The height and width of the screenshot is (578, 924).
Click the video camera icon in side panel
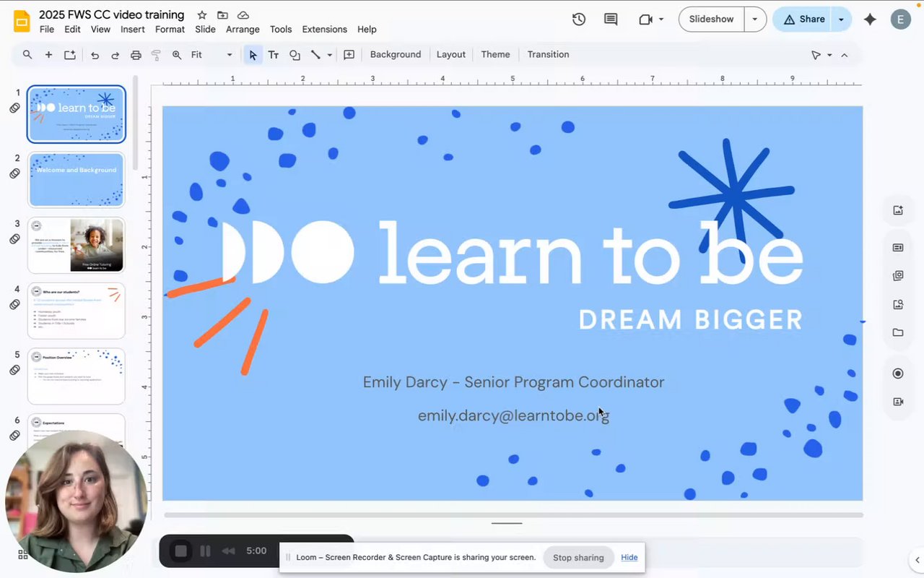pyautogui.click(x=898, y=402)
